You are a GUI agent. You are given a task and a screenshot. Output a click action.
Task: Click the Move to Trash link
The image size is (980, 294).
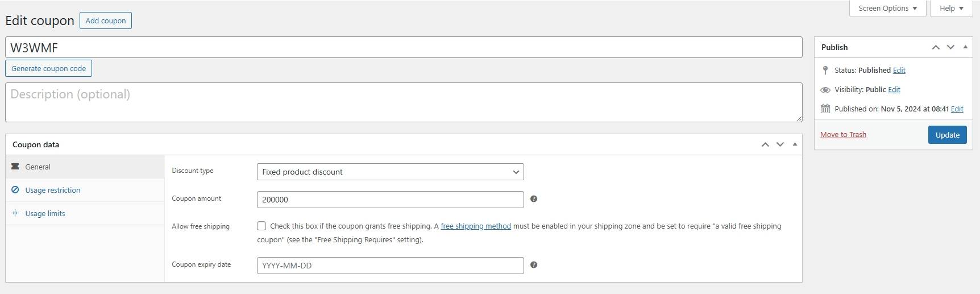click(843, 135)
